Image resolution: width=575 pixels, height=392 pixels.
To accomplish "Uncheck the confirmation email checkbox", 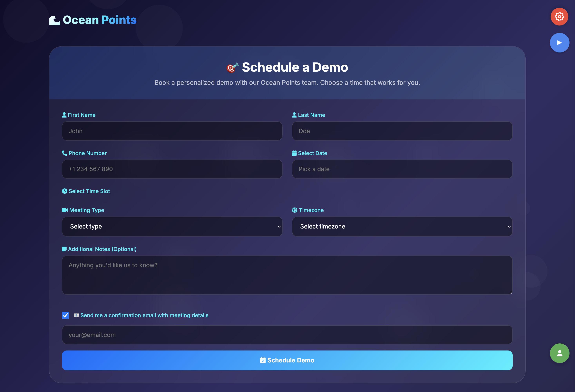I will (x=65, y=315).
